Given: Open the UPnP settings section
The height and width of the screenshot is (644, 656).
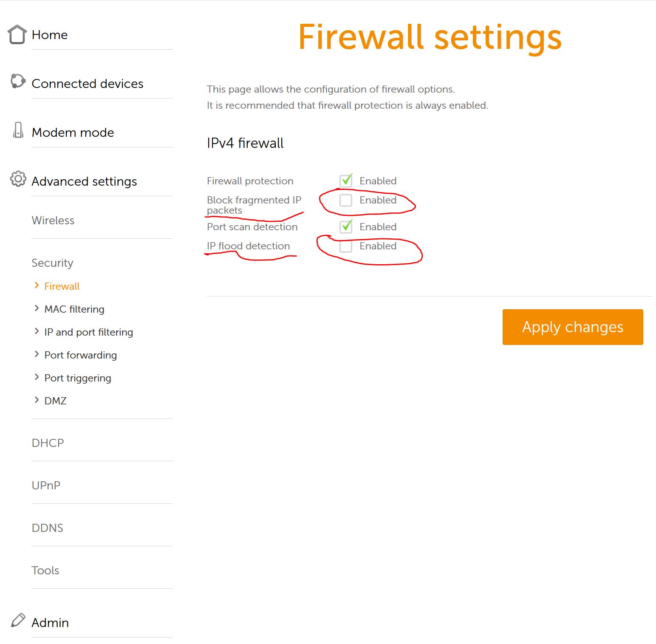Looking at the screenshot, I should pos(46,486).
